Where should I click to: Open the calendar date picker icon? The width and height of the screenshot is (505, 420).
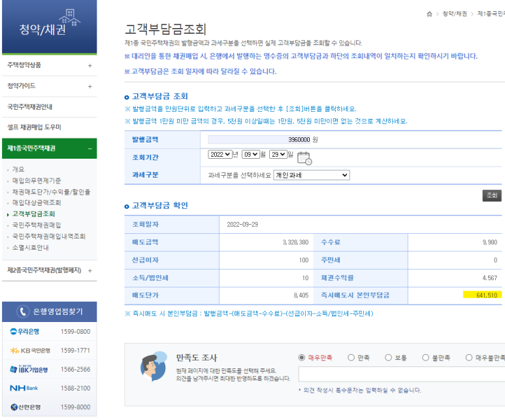tap(304, 158)
